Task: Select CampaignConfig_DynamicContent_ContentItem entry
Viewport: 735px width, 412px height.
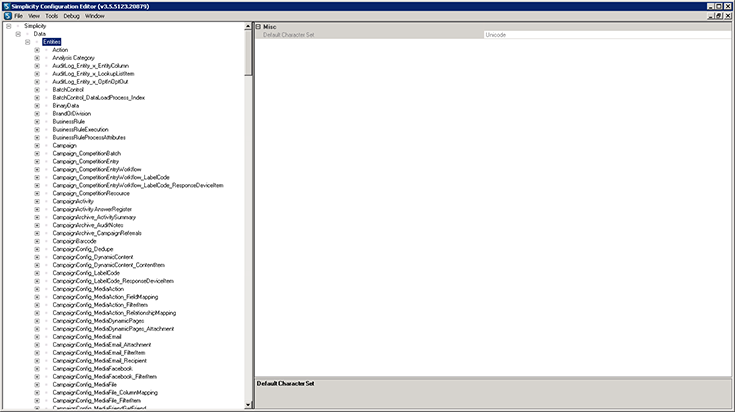Action: (108, 265)
